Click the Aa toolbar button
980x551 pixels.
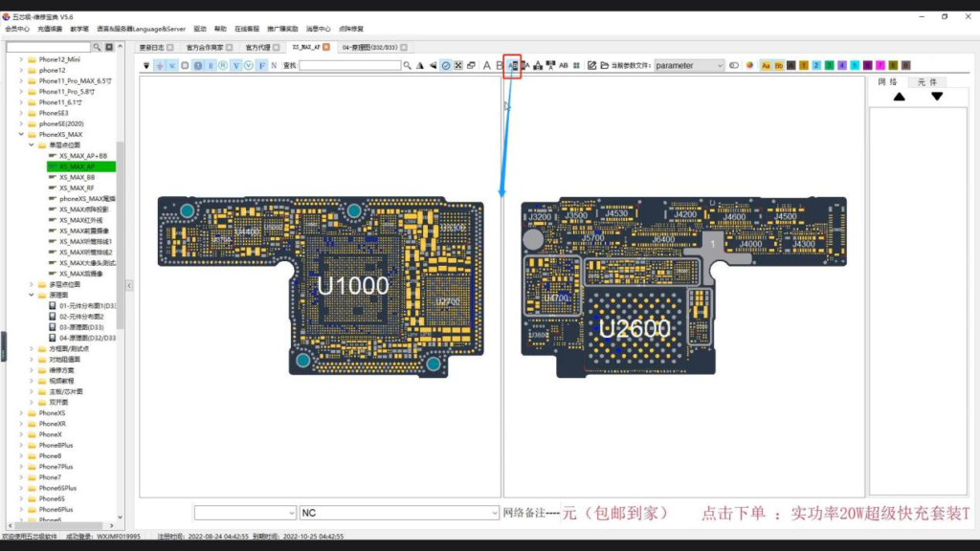(766, 66)
